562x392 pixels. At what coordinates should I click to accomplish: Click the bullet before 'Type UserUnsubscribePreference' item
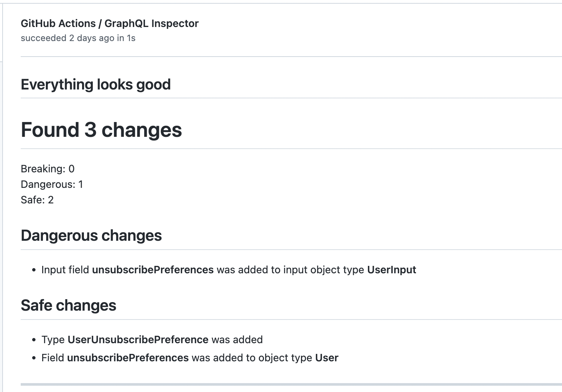pos(34,340)
